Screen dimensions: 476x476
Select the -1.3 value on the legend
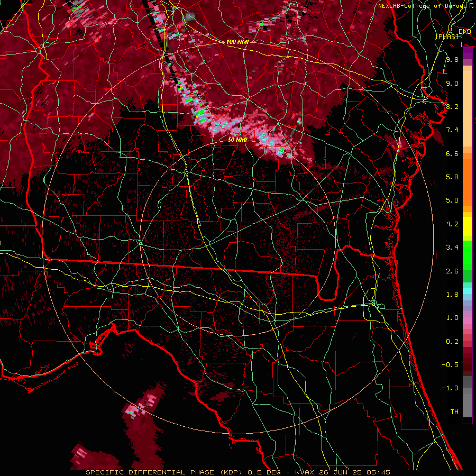(x=450, y=388)
